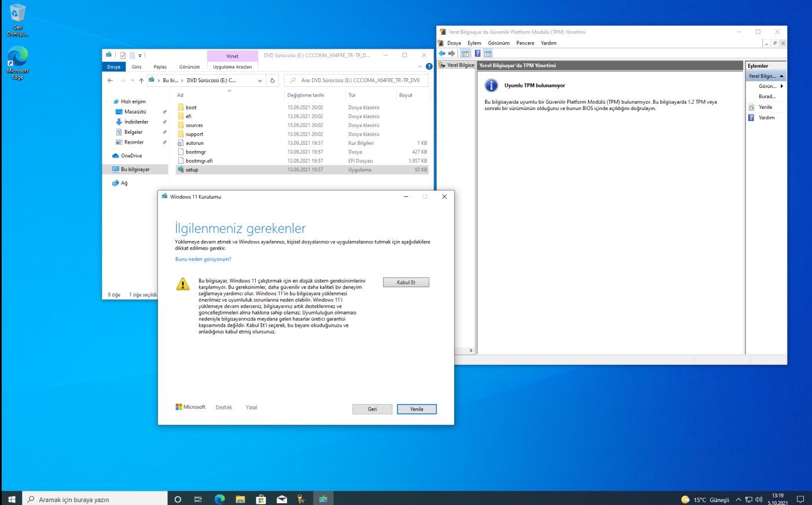Open the notification center icon
Viewport: 812px width, 505px height.
tap(800, 499)
